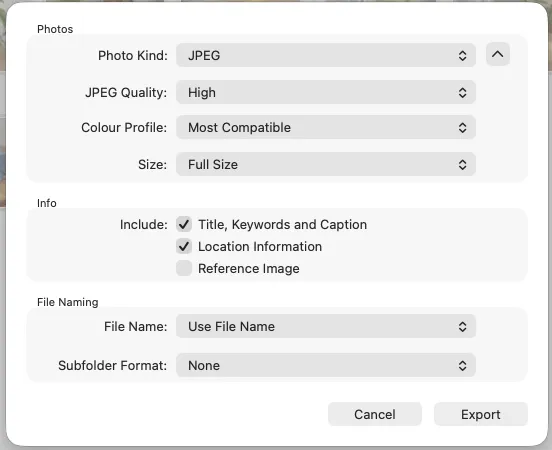Open the Subfolder Format dropdown

326,365
